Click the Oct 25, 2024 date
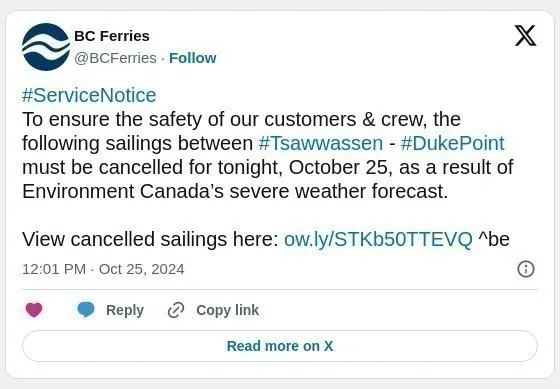The height and width of the screenshot is (389, 560). (141, 269)
